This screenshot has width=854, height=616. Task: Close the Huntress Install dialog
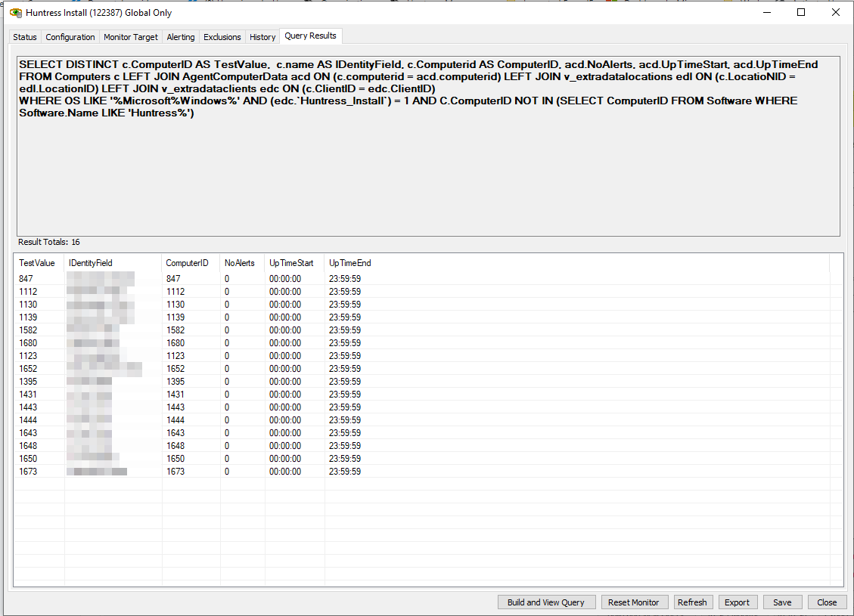point(827,602)
